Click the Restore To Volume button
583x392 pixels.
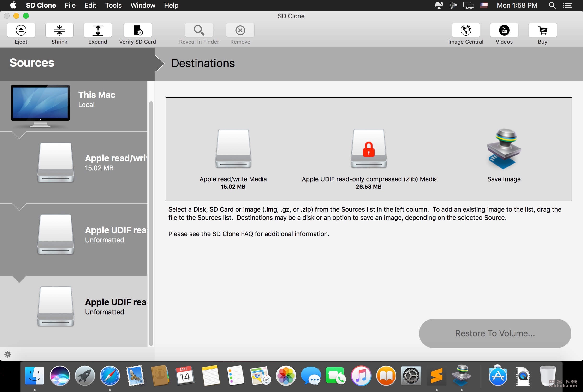click(x=495, y=333)
